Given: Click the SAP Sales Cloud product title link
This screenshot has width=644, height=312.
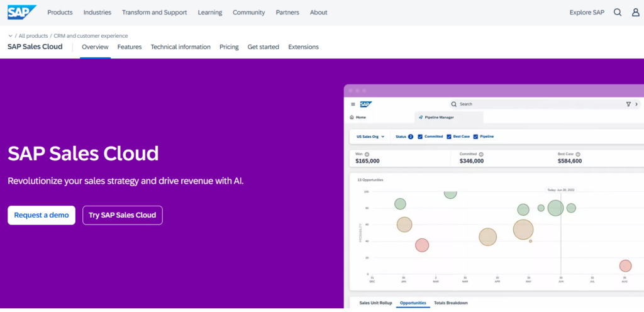Looking at the screenshot, I should 35,47.
